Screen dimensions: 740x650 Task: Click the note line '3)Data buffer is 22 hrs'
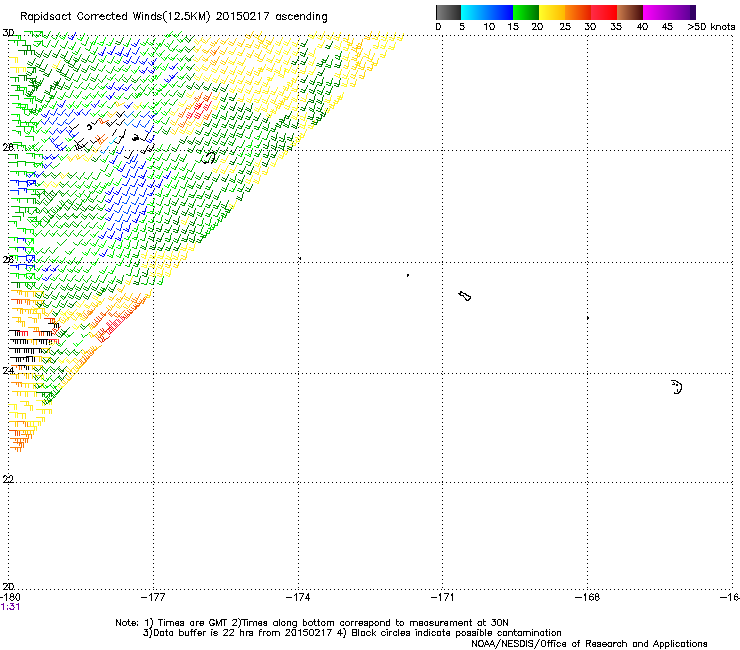click(x=352, y=633)
